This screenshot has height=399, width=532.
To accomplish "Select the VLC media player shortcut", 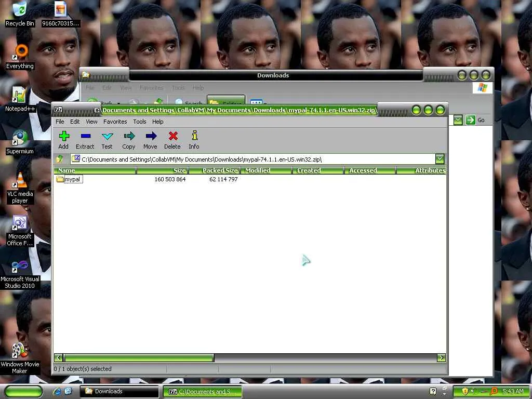I will [20, 188].
